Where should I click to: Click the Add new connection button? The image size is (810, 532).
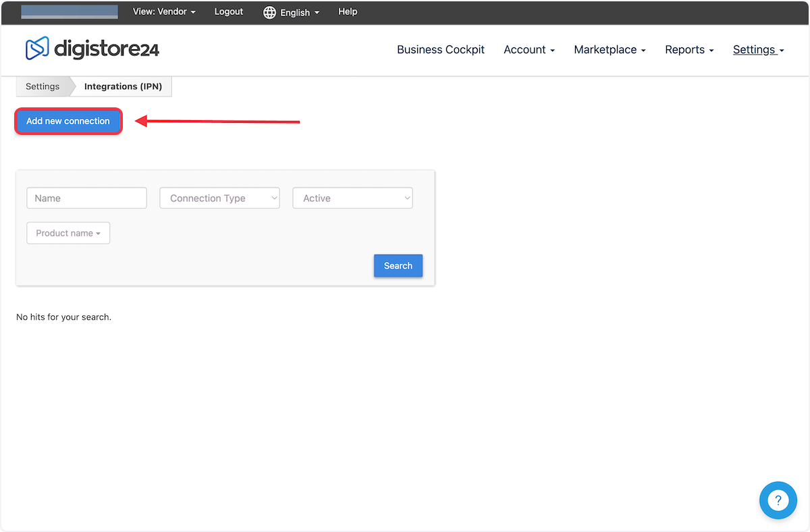coord(68,121)
